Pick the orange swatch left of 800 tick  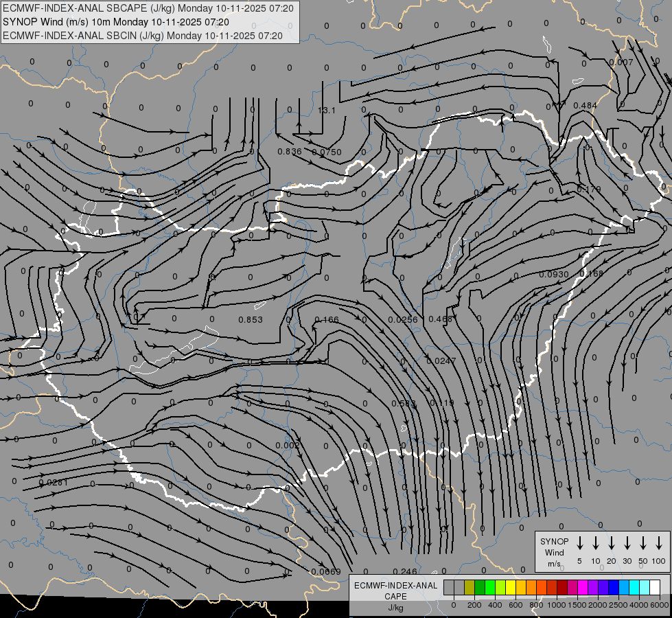[x=531, y=587]
